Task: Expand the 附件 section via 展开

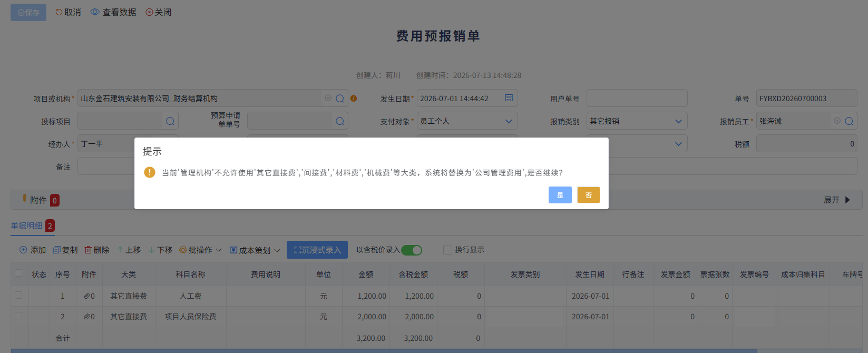Action: click(x=837, y=200)
